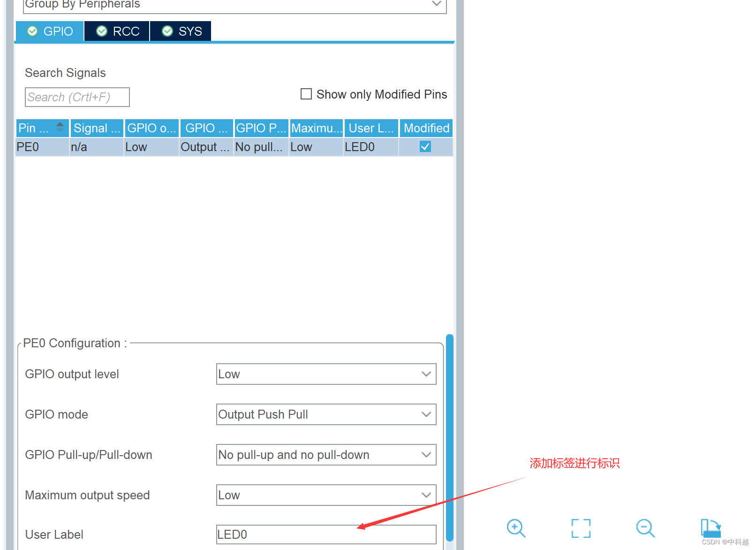Click the Low cell under GPIO output level column

click(x=151, y=147)
